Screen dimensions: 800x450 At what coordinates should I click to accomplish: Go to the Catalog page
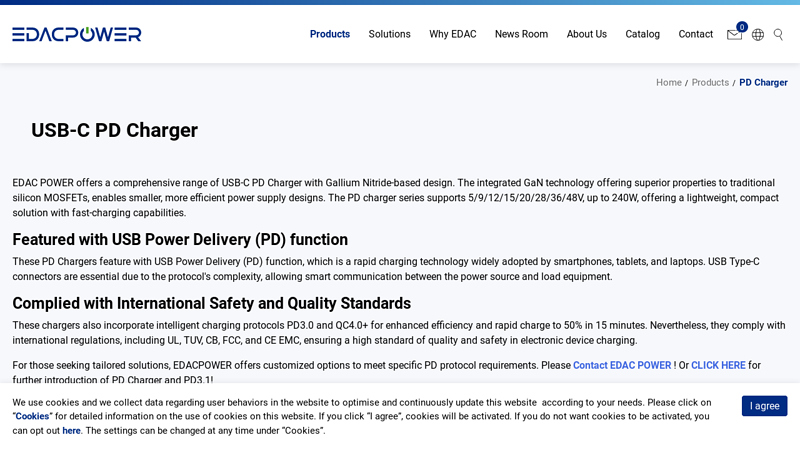click(642, 34)
